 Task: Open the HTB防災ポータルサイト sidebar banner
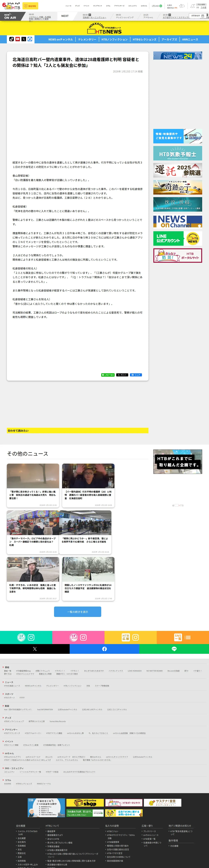click(178, 255)
